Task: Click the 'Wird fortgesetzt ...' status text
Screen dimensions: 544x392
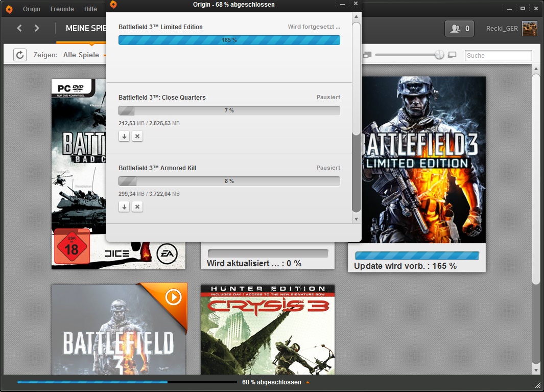Action: pos(314,27)
